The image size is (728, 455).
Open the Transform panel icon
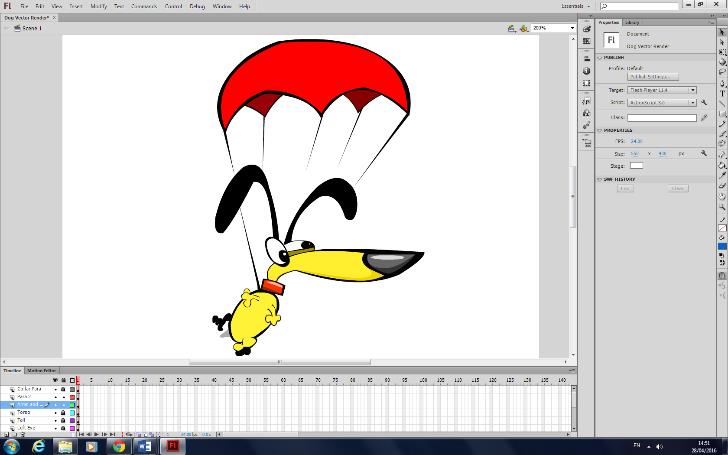(586, 83)
